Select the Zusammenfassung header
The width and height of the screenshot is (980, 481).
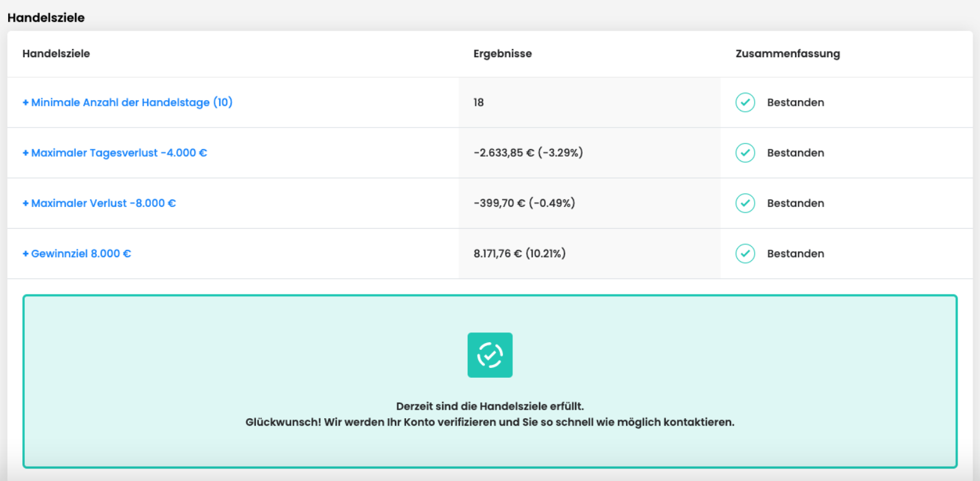[x=786, y=53]
